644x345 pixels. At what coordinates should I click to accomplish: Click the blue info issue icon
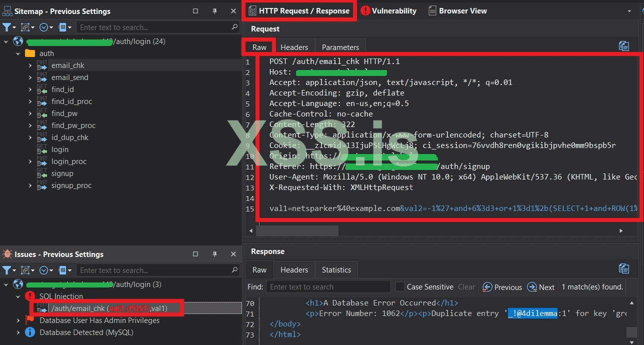point(30,332)
